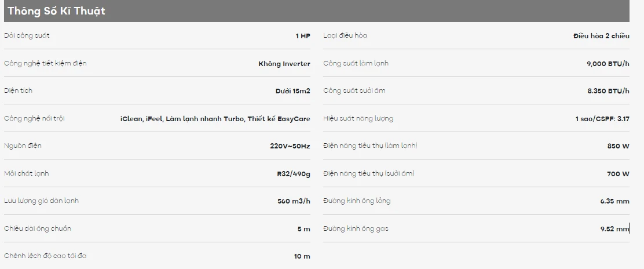Click the "Điều hòa 2 chiều" value
644x269 pixels.
click(601, 36)
